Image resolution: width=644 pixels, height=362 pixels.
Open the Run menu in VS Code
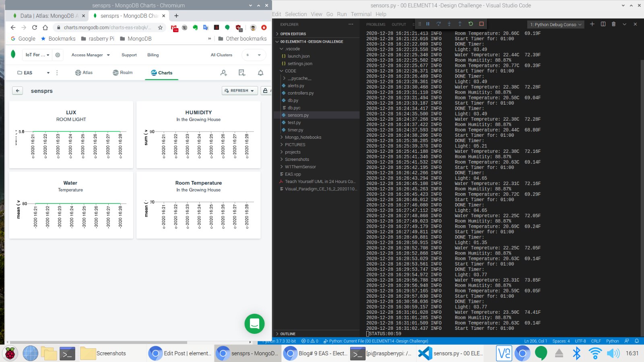pos(342,14)
